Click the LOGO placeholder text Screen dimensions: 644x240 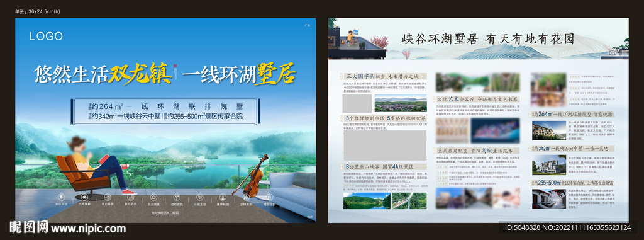pyautogui.click(x=46, y=37)
